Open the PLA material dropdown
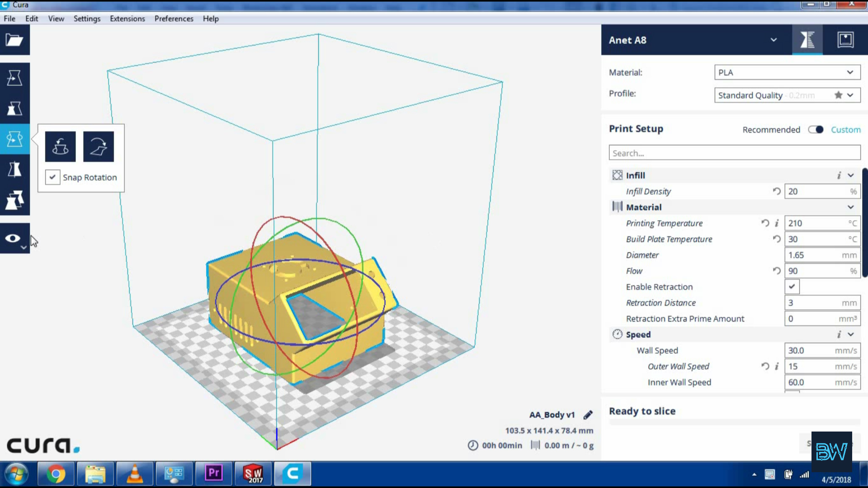 pyautogui.click(x=785, y=71)
